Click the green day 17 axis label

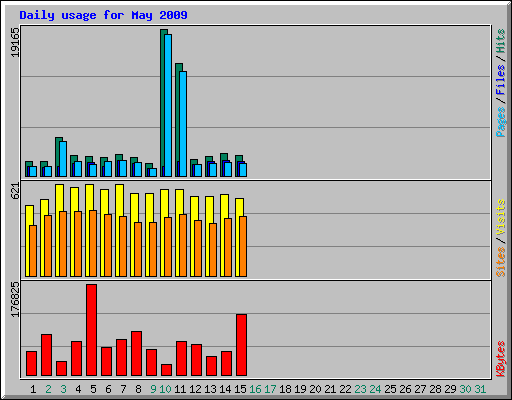coord(270,389)
